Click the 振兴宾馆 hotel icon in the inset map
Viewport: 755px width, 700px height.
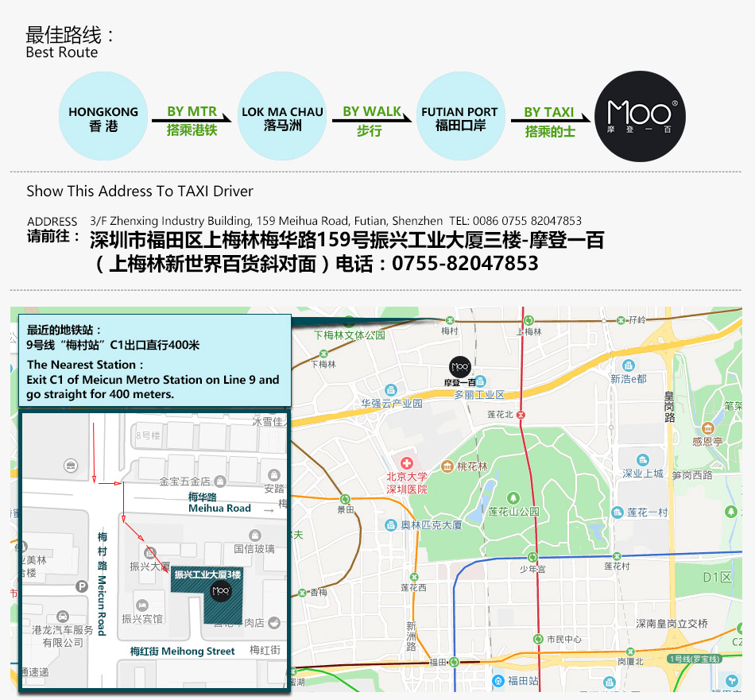(x=142, y=605)
